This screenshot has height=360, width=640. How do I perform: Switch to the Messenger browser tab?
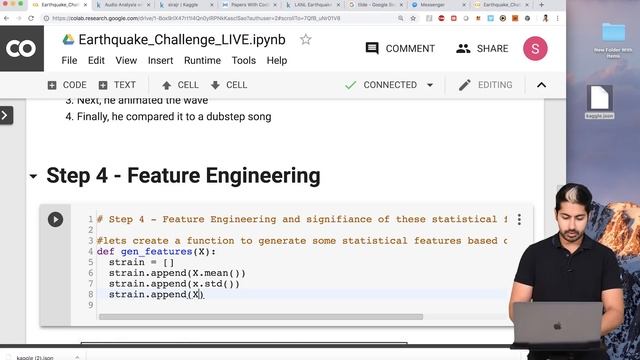coord(439,5)
